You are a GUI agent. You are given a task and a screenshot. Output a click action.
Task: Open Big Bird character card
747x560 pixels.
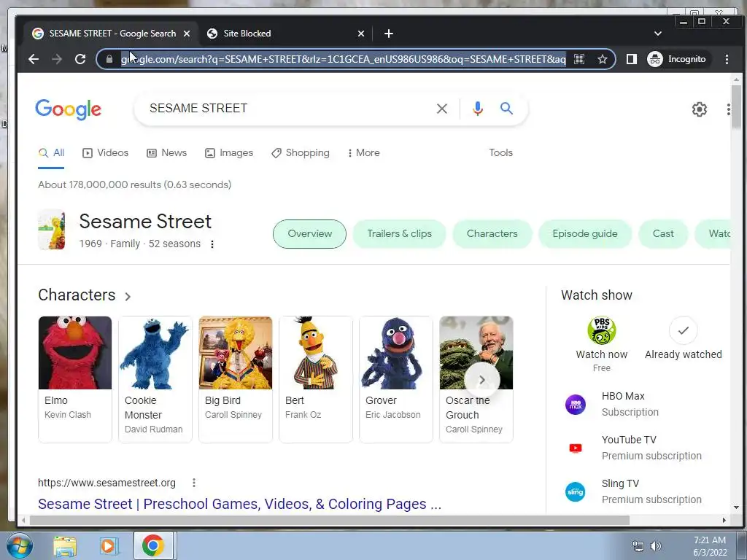coord(236,379)
